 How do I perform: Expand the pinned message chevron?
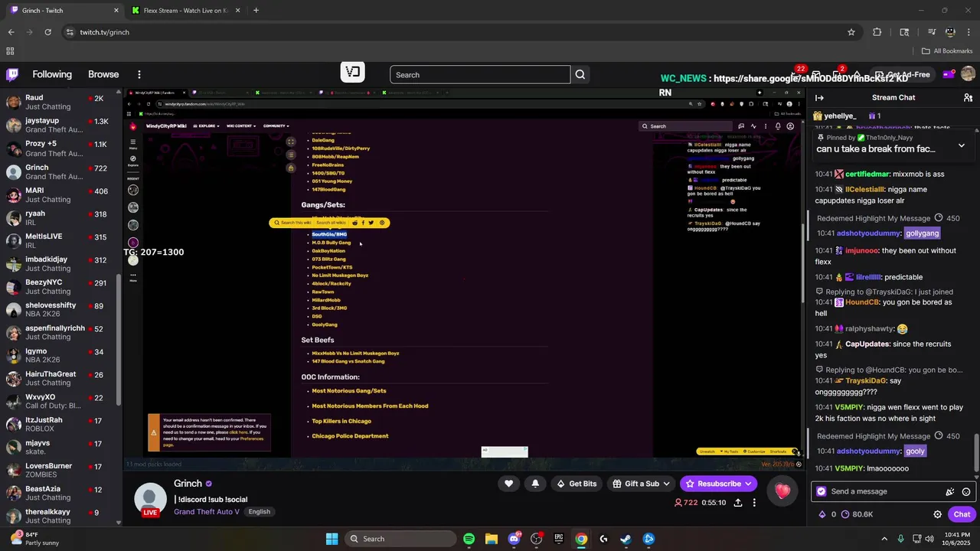pyautogui.click(x=962, y=145)
